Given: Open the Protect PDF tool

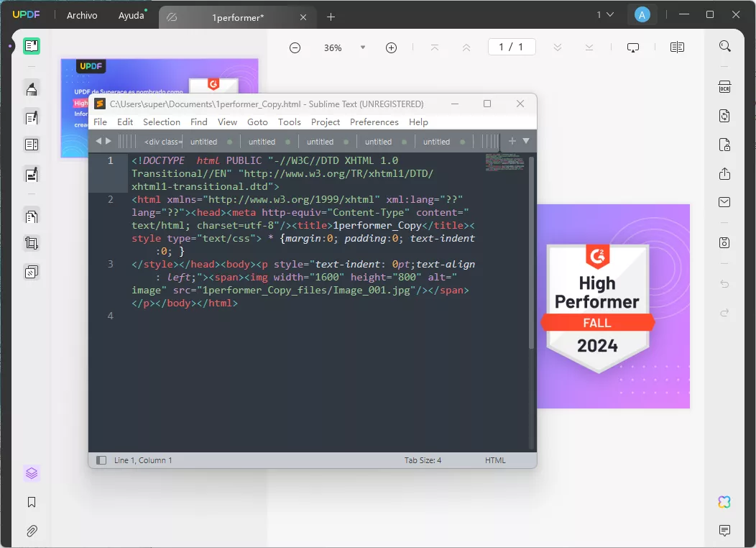Looking at the screenshot, I should tap(724, 145).
